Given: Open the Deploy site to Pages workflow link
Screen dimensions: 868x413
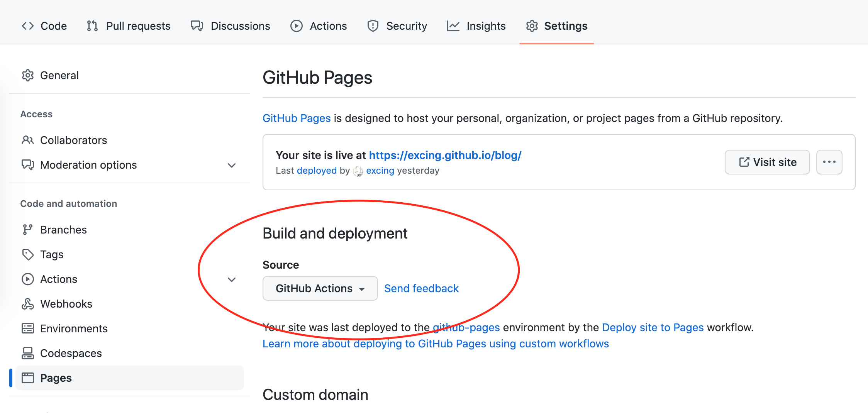Looking at the screenshot, I should click(653, 327).
